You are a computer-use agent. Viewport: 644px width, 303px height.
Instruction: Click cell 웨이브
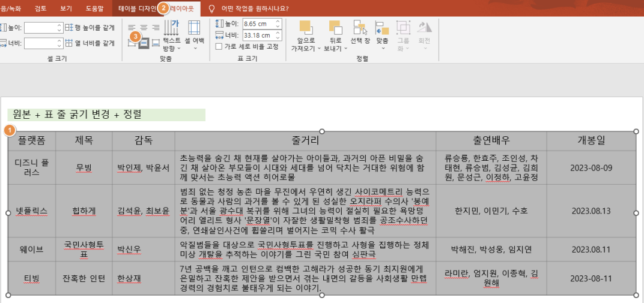(x=32, y=249)
